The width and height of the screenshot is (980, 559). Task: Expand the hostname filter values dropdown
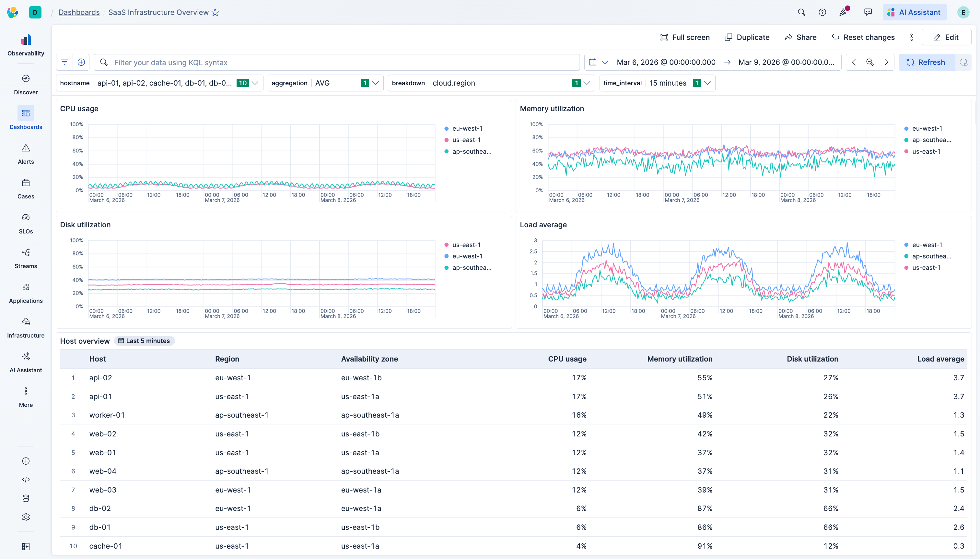click(256, 83)
